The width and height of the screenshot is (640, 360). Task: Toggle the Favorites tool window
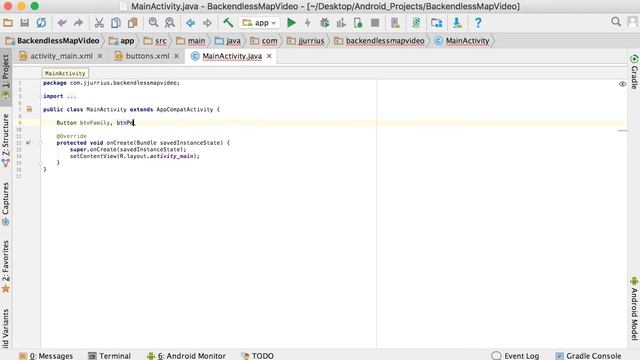5,267
